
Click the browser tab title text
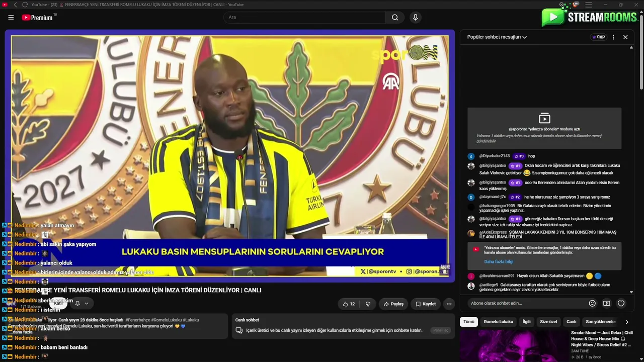137,5
